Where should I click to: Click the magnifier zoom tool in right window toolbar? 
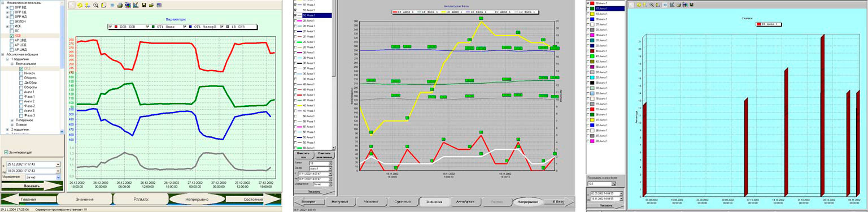pyautogui.click(x=652, y=5)
